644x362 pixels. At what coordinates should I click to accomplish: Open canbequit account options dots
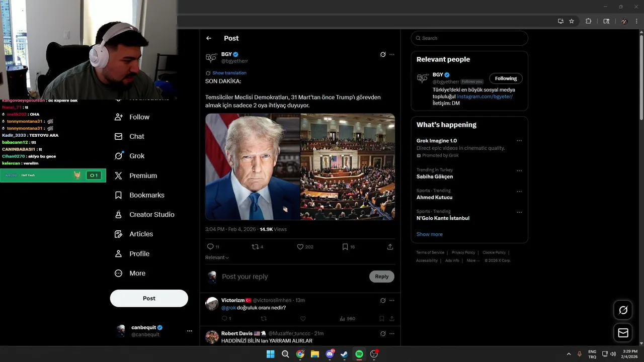pyautogui.click(x=190, y=331)
